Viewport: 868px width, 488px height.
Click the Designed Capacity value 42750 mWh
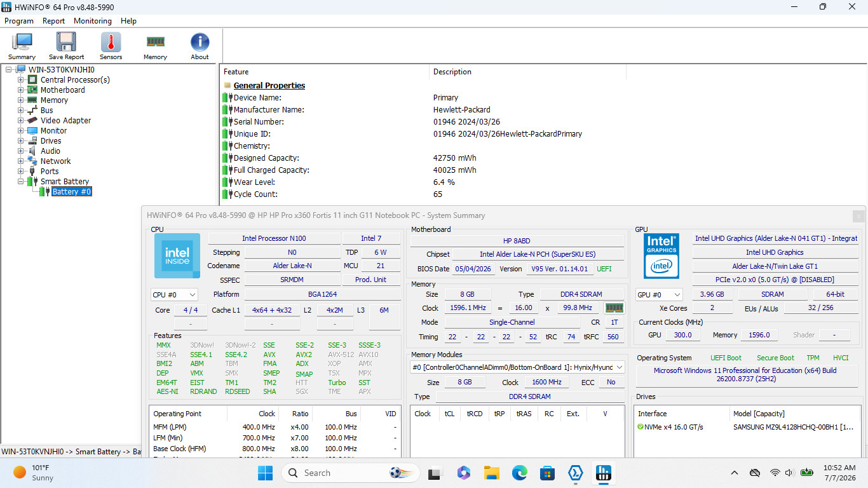(454, 158)
